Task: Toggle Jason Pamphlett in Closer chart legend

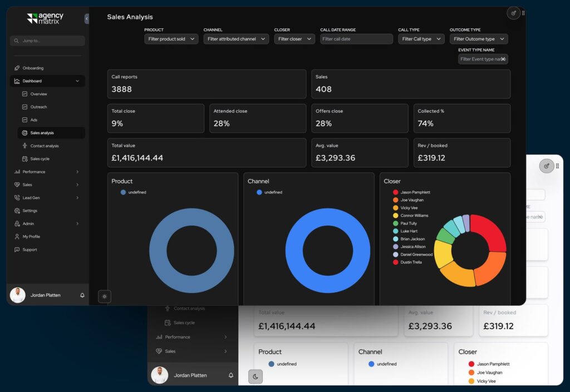Action: 415,192
